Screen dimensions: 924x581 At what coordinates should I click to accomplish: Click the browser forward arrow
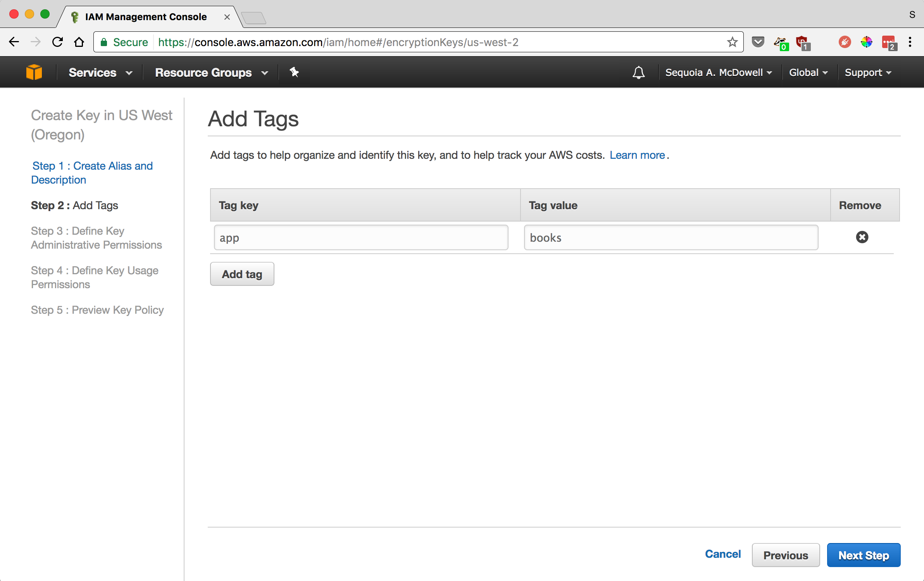35,42
